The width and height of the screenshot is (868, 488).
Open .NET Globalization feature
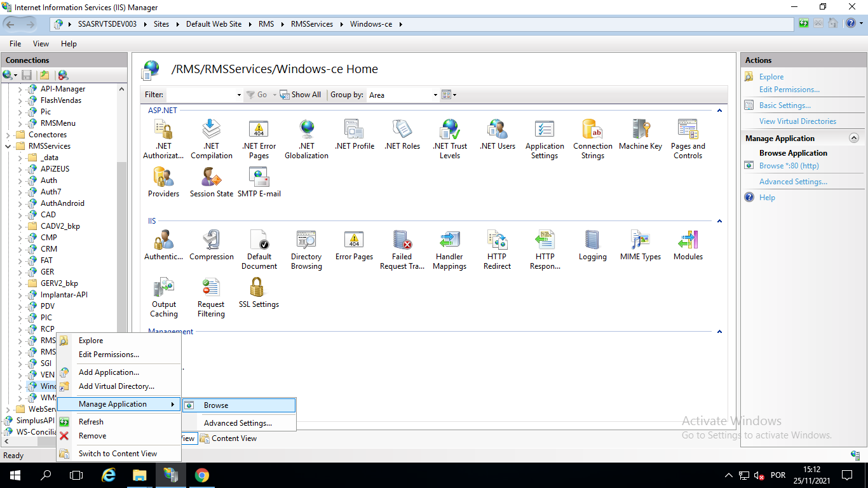306,139
